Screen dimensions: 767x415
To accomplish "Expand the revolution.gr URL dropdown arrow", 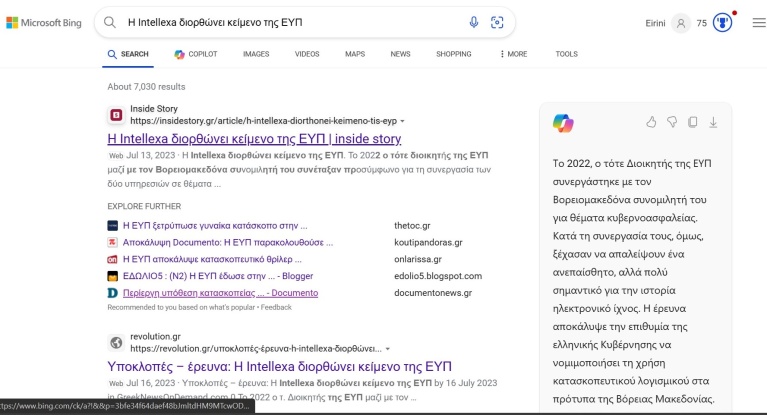I will point(388,349).
